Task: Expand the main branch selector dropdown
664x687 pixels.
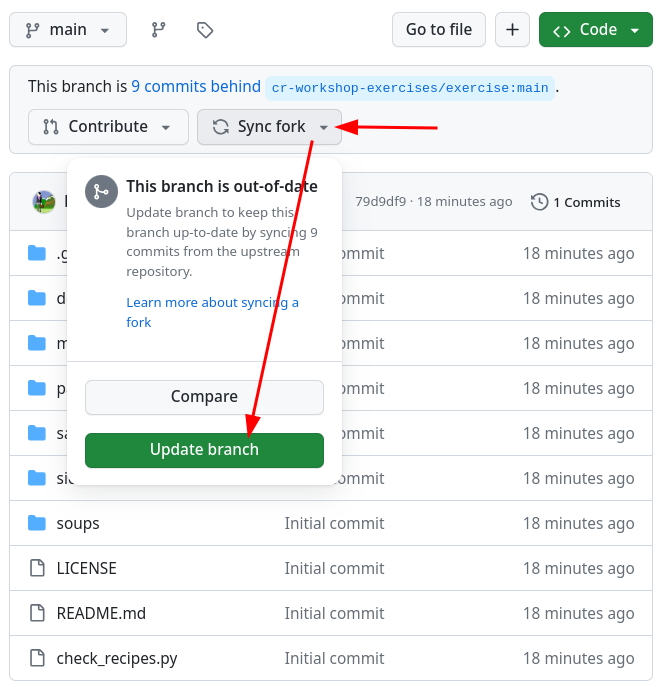Action: [x=68, y=30]
